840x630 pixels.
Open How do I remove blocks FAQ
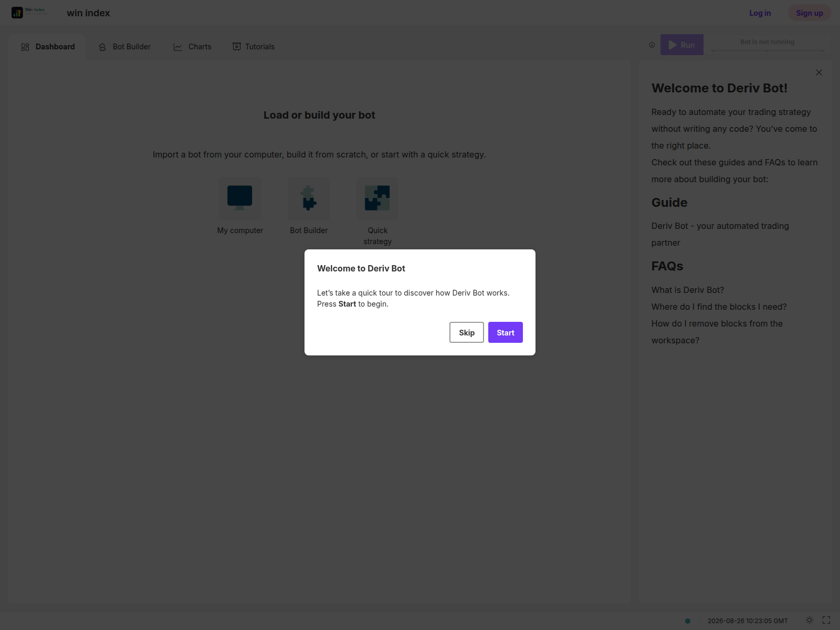click(717, 332)
